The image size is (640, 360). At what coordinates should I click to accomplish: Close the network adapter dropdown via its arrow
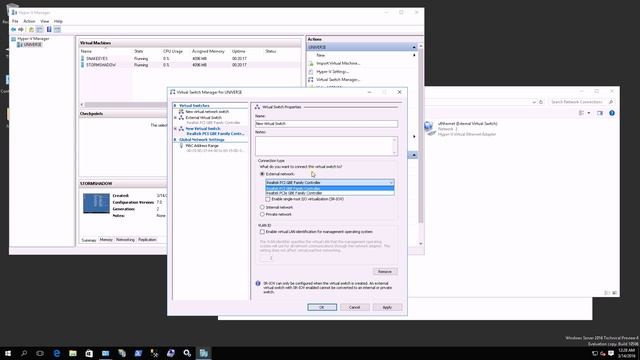point(391,182)
